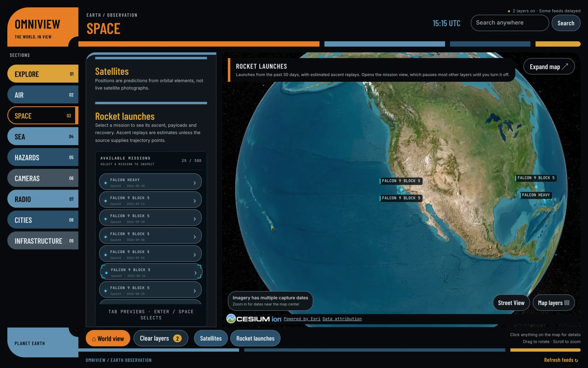Viewport: 588px width, 368px height.
Task: Click the Expand map button
Action: point(549,67)
